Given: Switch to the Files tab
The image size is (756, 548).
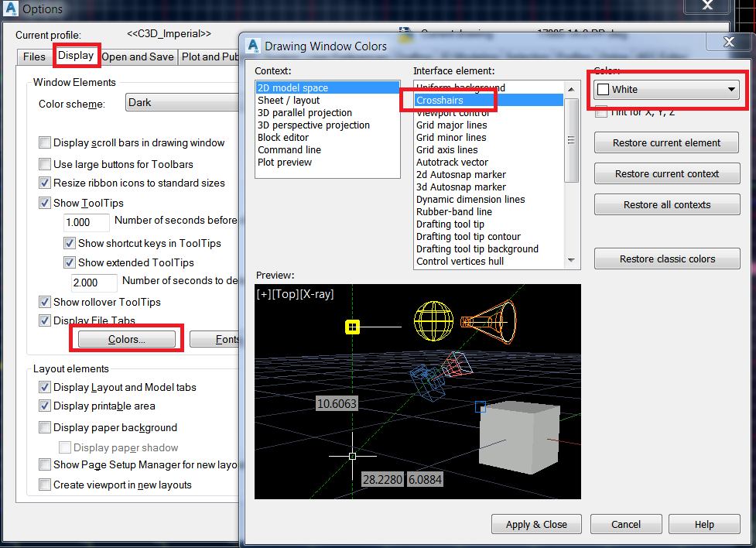Looking at the screenshot, I should (33, 56).
